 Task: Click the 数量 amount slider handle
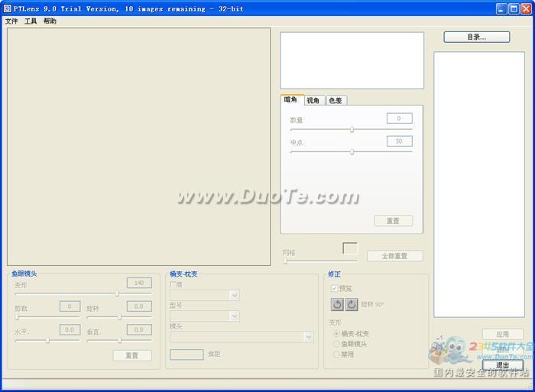[x=352, y=129]
